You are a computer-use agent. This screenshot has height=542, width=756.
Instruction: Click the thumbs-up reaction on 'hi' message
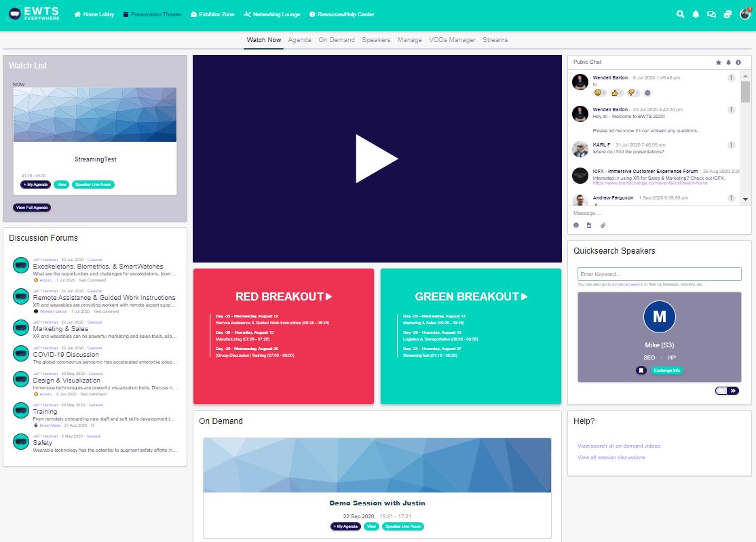click(x=617, y=92)
